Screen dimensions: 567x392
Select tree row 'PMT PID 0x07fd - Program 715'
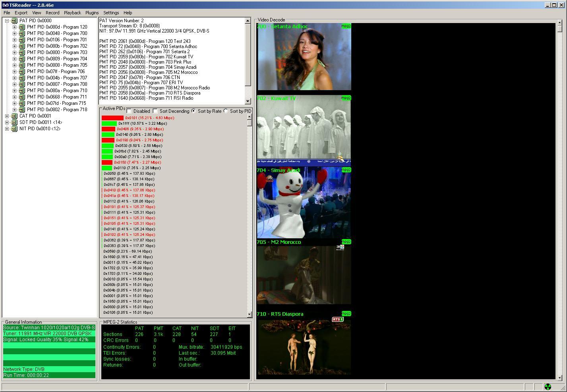tap(56, 103)
